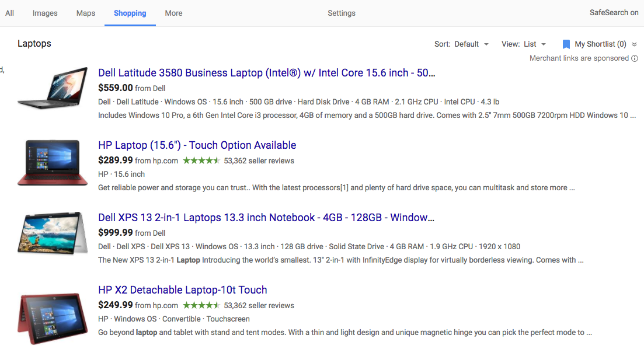The image size is (644, 363).
Task: Switch to the All tab
Action: 9,13
